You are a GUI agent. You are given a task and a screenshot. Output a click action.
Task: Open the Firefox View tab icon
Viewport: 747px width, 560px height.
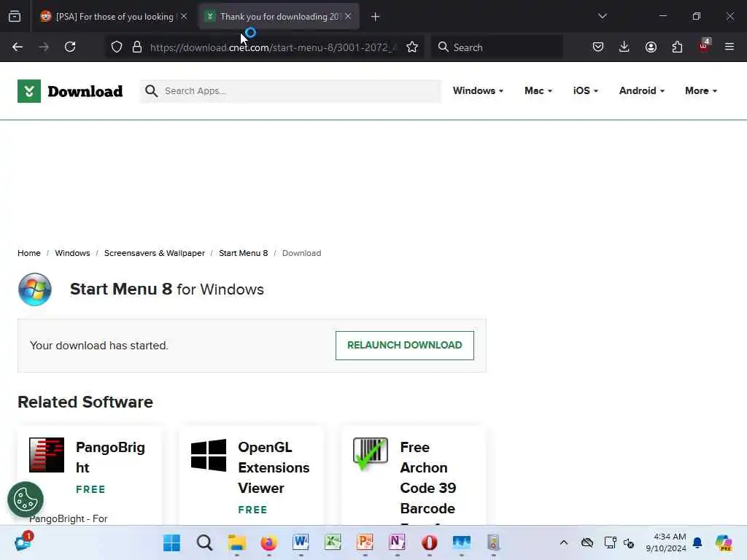15,17
